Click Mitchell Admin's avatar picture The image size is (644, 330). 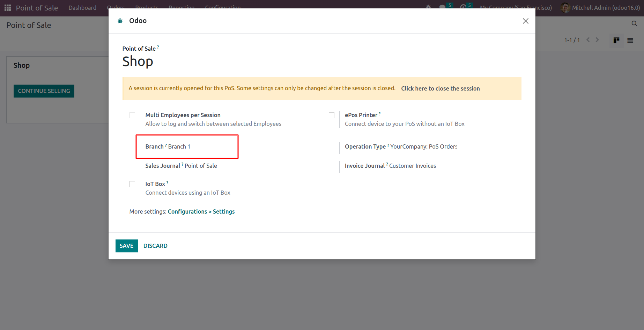pyautogui.click(x=565, y=8)
